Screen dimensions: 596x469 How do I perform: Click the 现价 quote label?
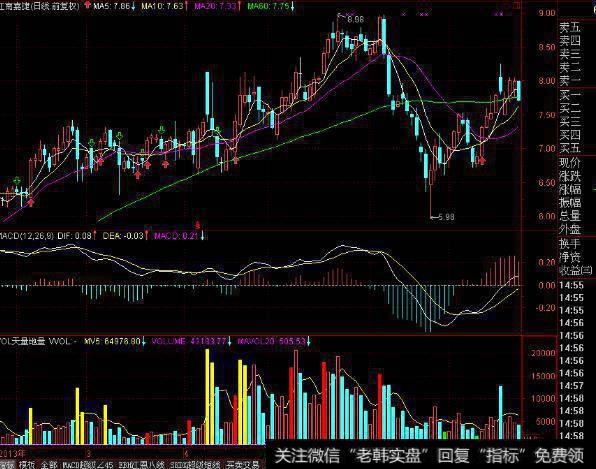(x=570, y=163)
